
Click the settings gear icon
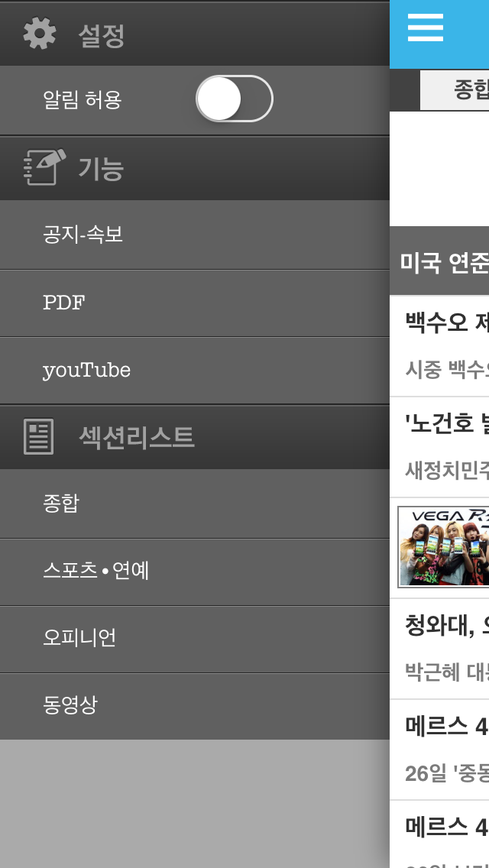pyautogui.click(x=39, y=34)
